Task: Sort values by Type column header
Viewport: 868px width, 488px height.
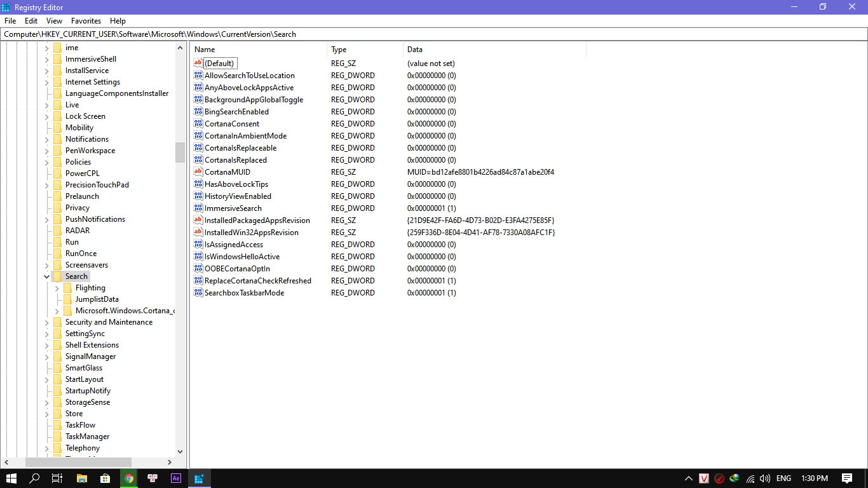Action: tap(365, 50)
